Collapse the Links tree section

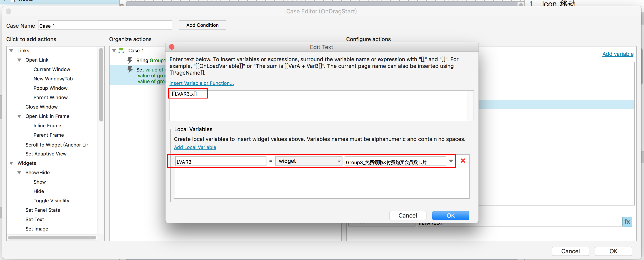pos(11,51)
